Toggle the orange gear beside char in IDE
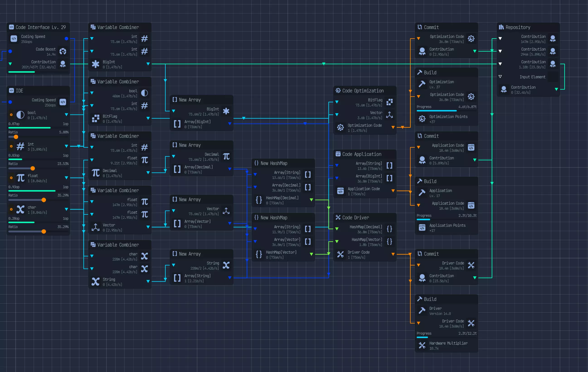Image resolution: width=588 pixels, height=372 pixels. pos(11,209)
